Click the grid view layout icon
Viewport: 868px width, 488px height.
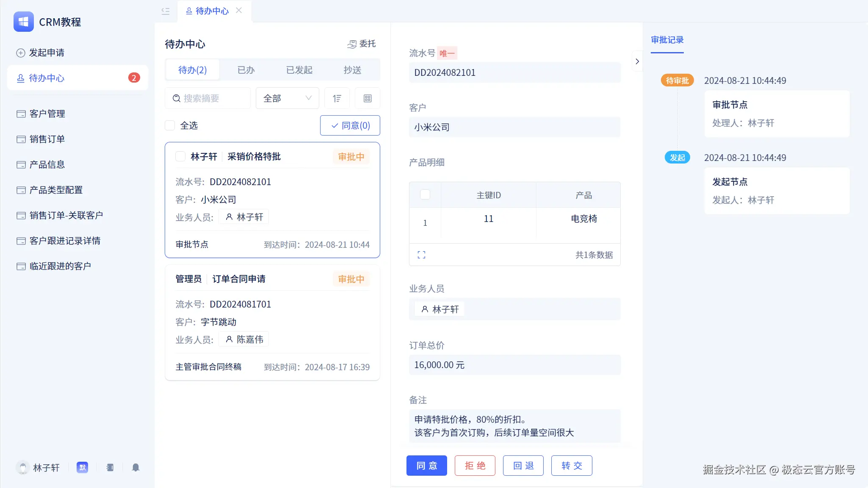click(x=368, y=98)
